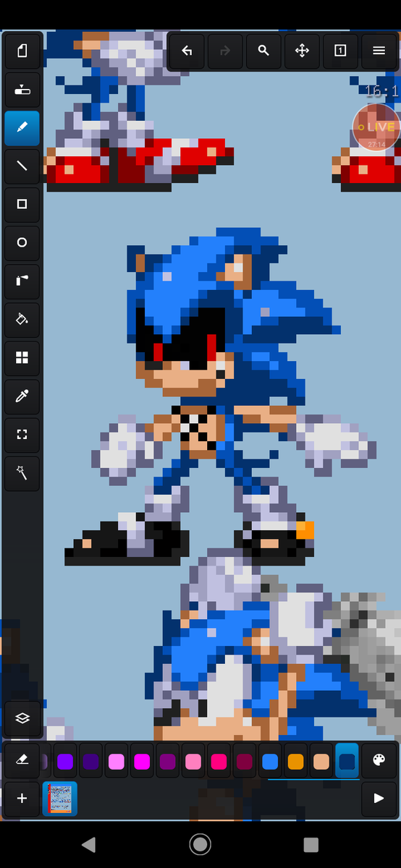Pick the orange color swatch
401x868 pixels.
click(295, 761)
